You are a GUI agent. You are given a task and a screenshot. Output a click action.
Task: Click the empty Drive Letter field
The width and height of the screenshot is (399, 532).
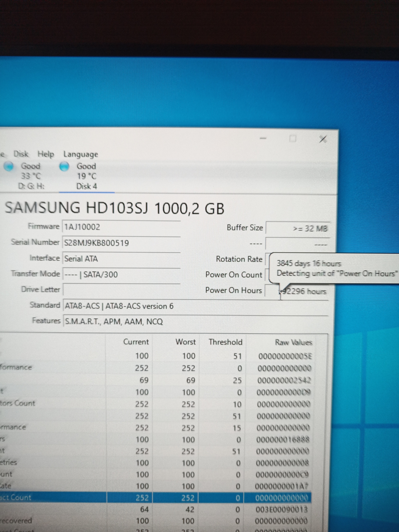tap(121, 290)
